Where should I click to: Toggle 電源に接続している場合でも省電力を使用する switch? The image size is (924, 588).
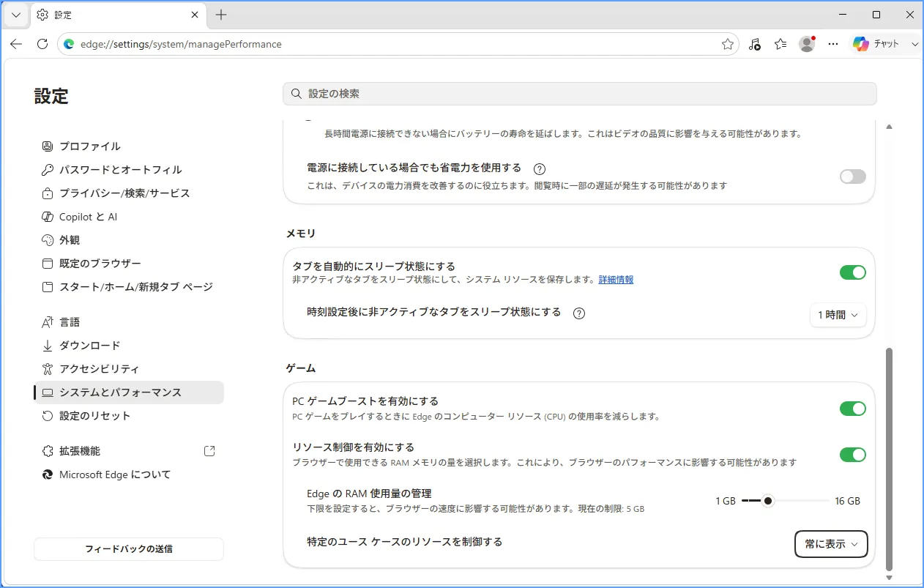[x=853, y=176]
